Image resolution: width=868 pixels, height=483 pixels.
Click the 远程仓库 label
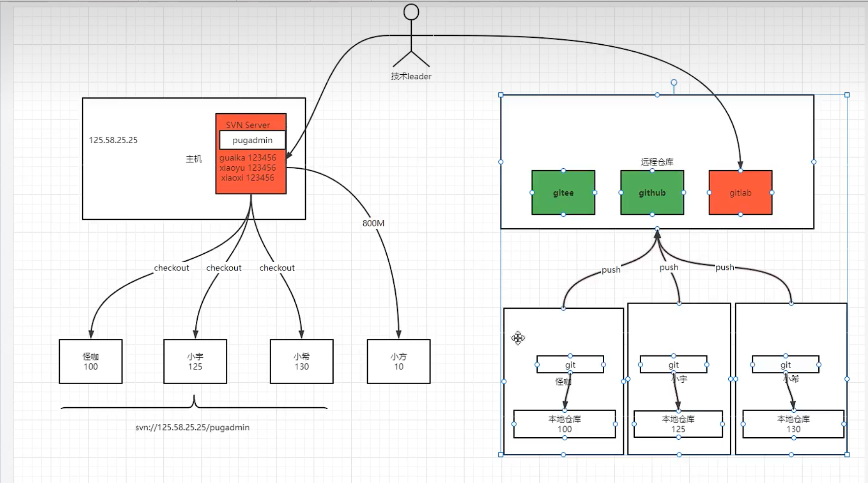point(657,162)
